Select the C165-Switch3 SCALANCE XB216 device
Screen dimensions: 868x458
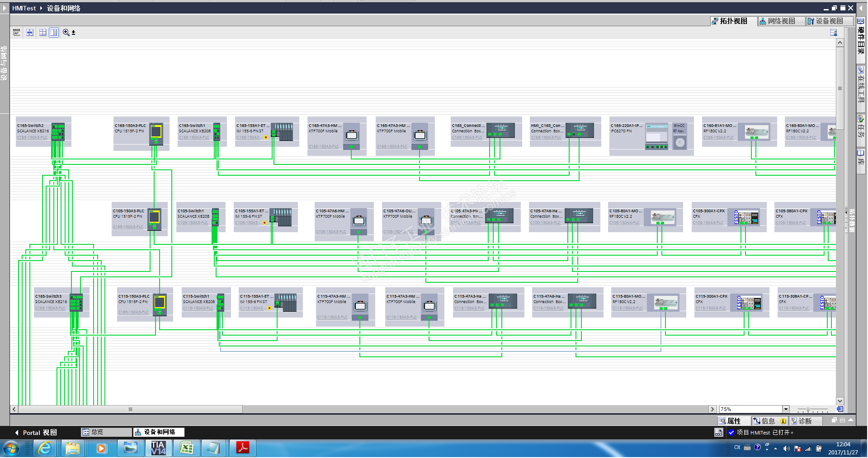(61, 302)
